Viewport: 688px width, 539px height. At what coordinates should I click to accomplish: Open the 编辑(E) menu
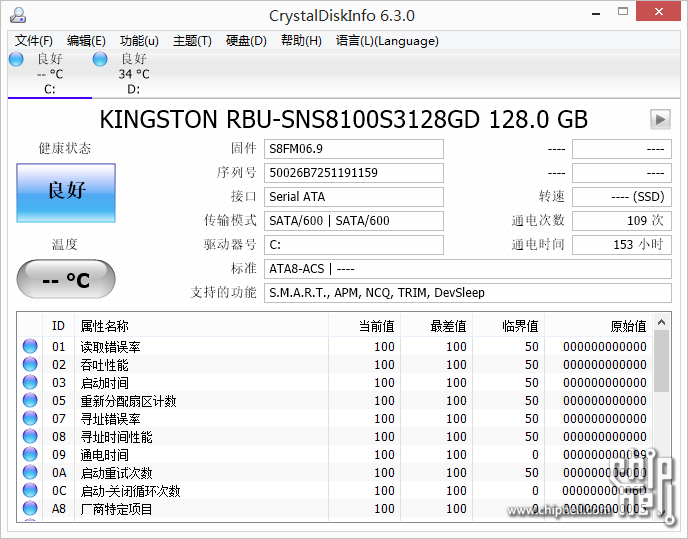coord(86,41)
